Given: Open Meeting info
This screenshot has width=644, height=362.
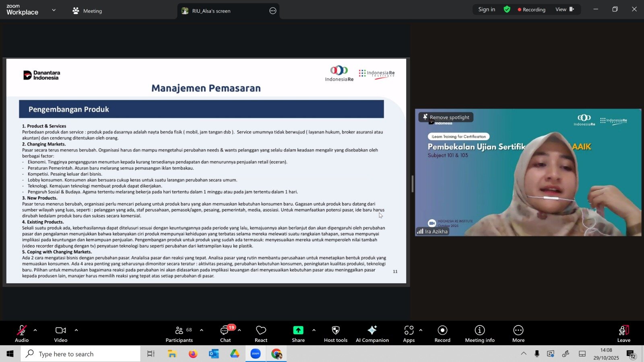Looking at the screenshot, I should pos(479,334).
